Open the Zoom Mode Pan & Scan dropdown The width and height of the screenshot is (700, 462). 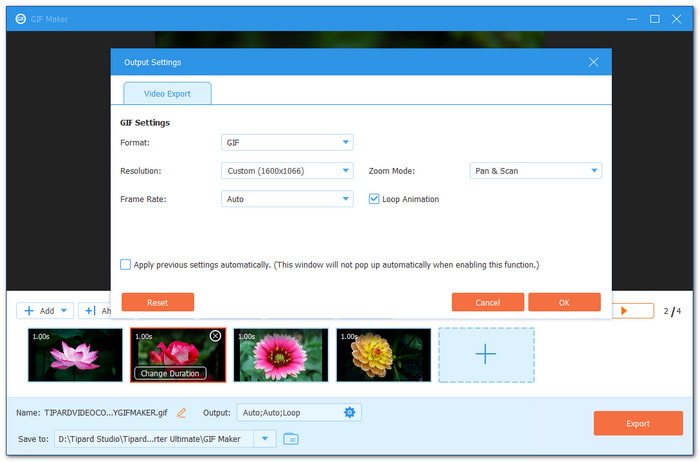(x=536, y=171)
